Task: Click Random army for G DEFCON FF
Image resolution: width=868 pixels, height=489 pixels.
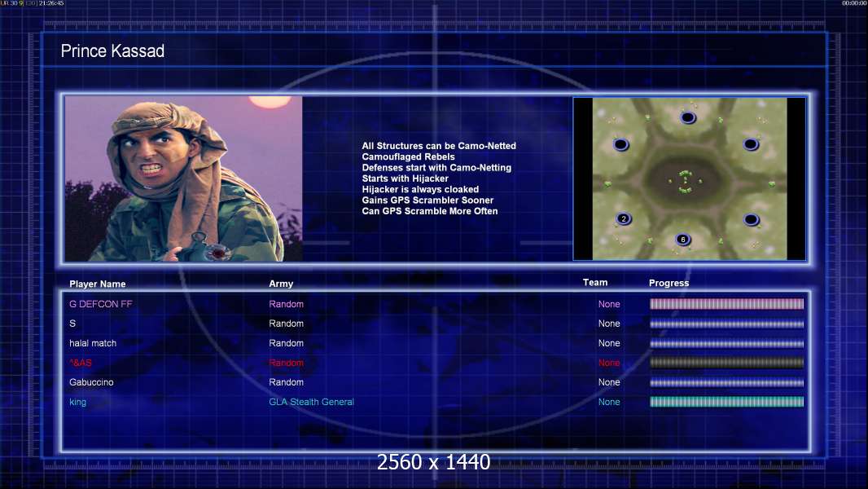Action: click(x=286, y=304)
